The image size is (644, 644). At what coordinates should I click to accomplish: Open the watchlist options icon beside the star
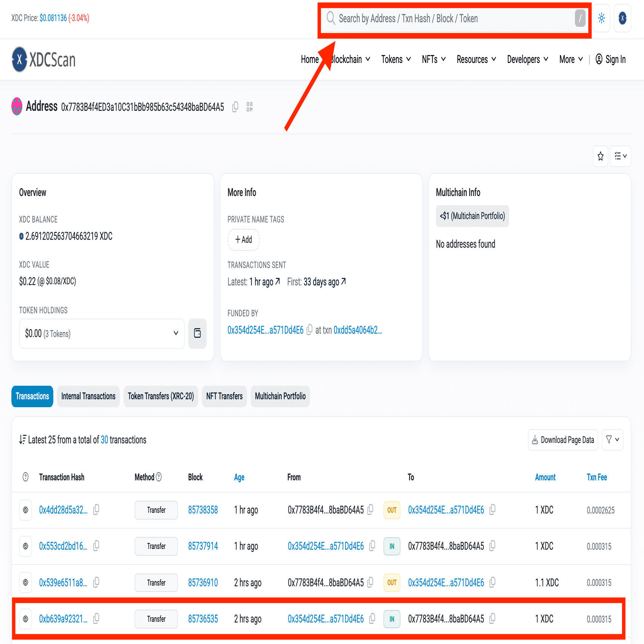click(620, 156)
